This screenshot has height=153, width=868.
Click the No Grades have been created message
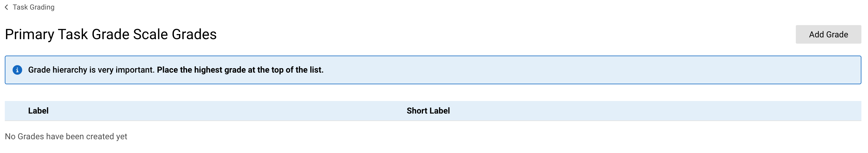66,137
